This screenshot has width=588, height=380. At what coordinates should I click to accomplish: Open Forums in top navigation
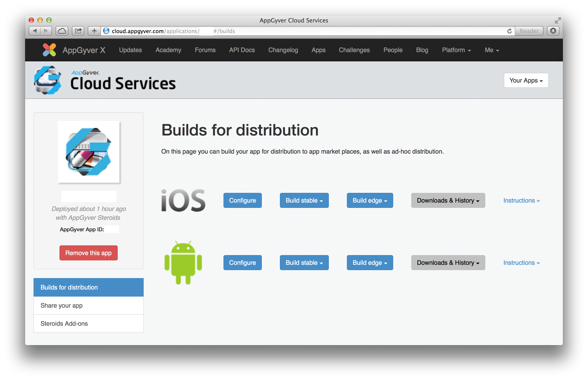click(205, 50)
